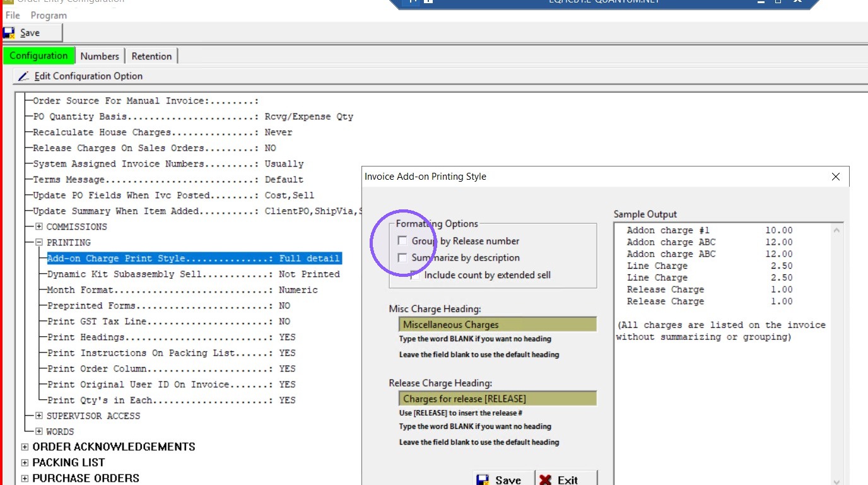Open the File menu
The image size is (868, 485).
coord(13,15)
